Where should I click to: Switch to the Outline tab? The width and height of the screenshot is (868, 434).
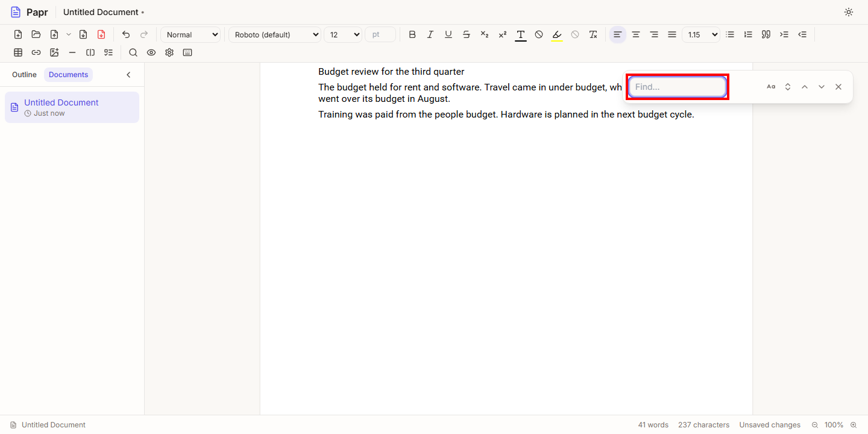[x=24, y=75]
